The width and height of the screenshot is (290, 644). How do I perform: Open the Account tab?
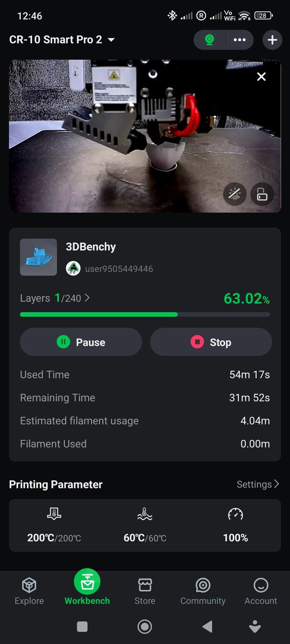pos(260,591)
